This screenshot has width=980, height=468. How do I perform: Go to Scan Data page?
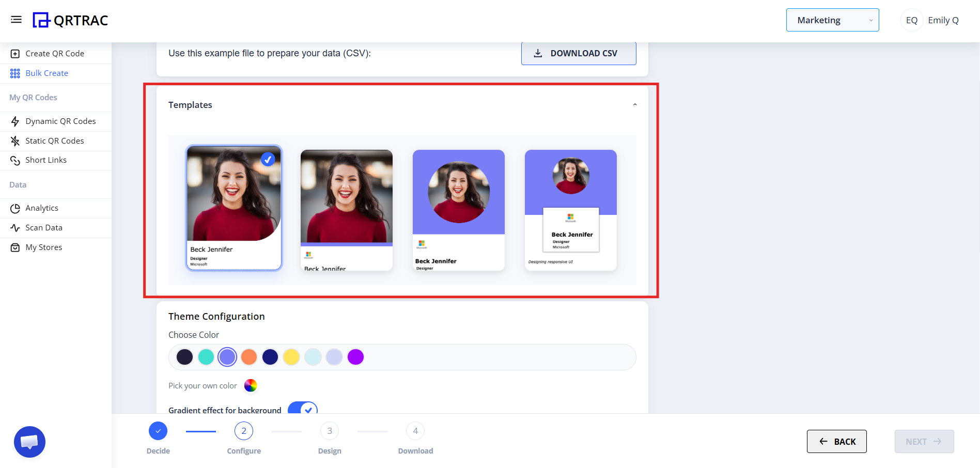pyautogui.click(x=44, y=228)
